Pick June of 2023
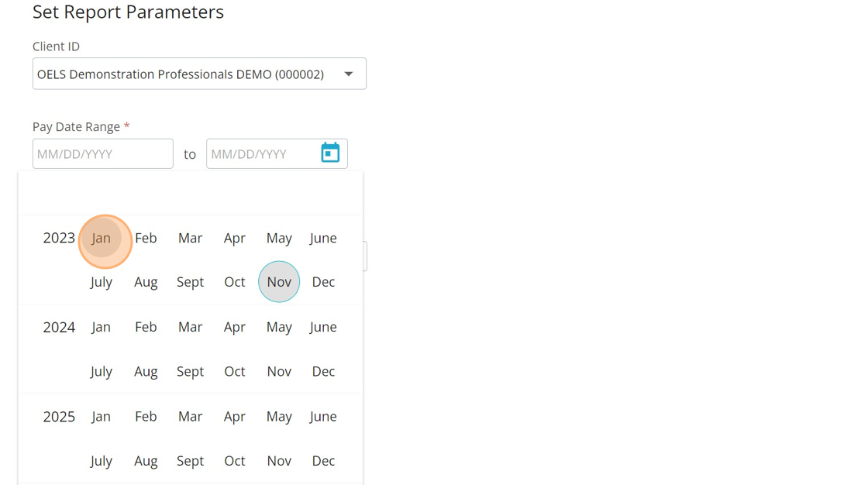This screenshot has height=485, width=868. pyautogui.click(x=323, y=239)
